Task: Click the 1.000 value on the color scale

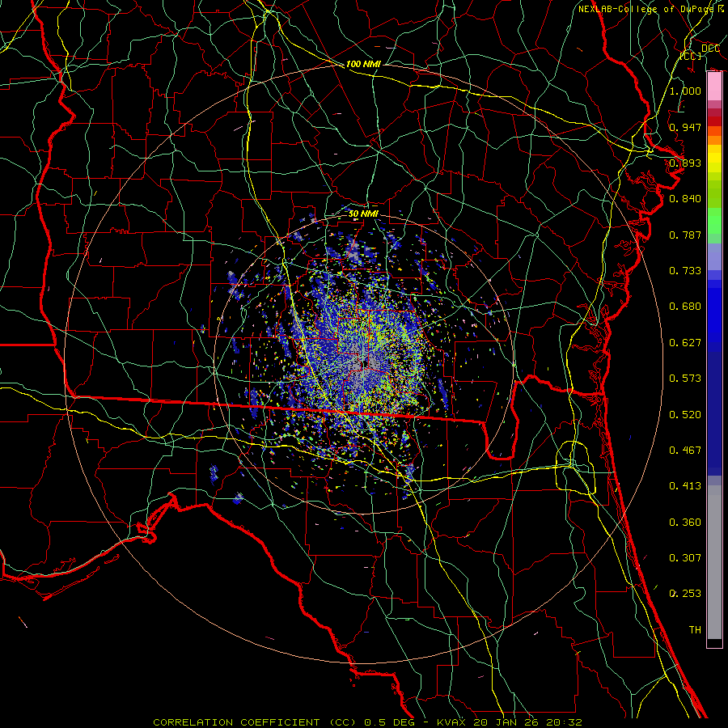Action: pyautogui.click(x=685, y=91)
